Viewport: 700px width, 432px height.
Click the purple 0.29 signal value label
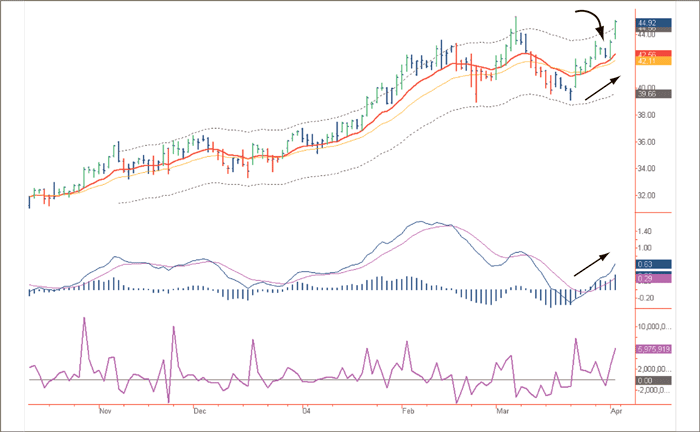(x=650, y=277)
